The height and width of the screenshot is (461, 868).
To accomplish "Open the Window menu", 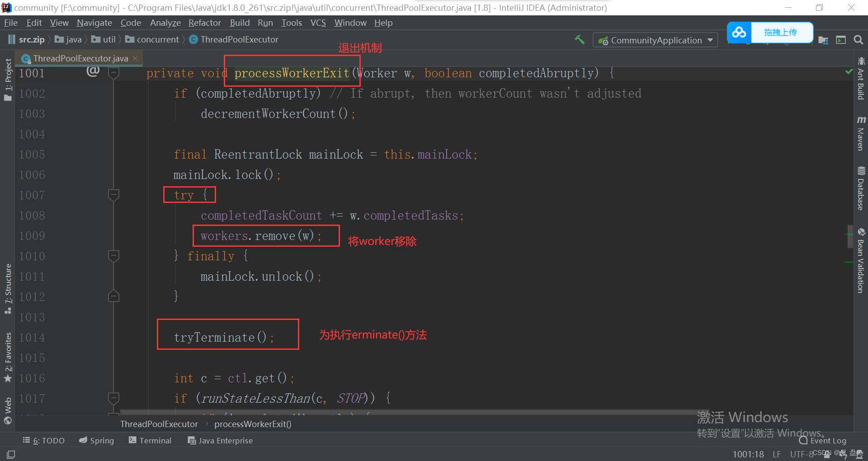I will (350, 23).
